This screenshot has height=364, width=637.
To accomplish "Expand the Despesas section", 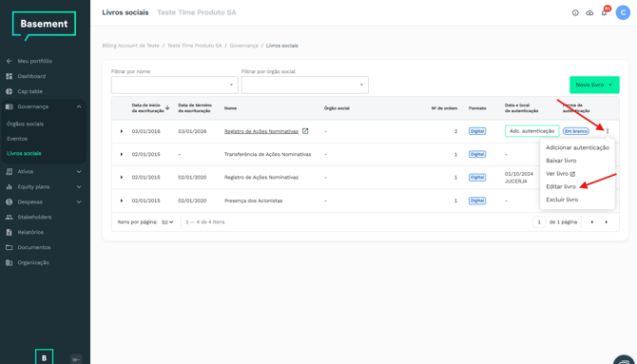I will tap(79, 201).
